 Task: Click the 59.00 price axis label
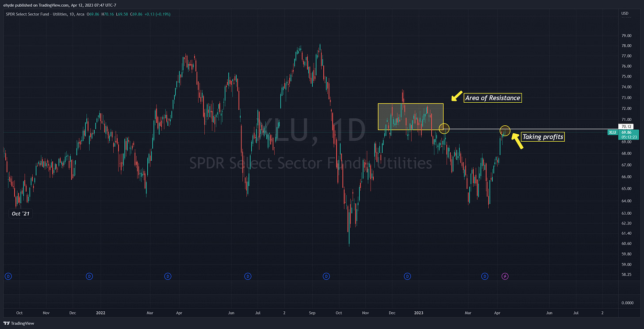(626, 264)
